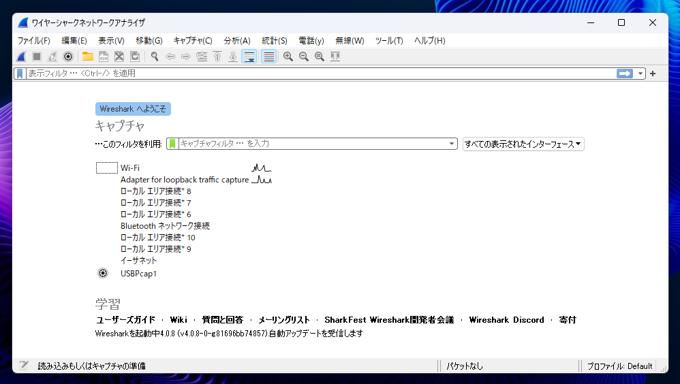Select the イーサネット interface
Image resolution: width=680 pixels, height=384 pixels.
point(138,260)
